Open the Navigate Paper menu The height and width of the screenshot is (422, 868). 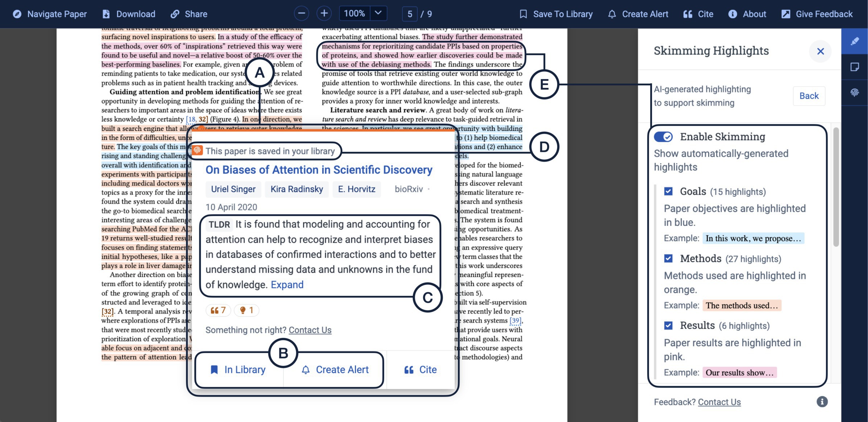(50, 14)
